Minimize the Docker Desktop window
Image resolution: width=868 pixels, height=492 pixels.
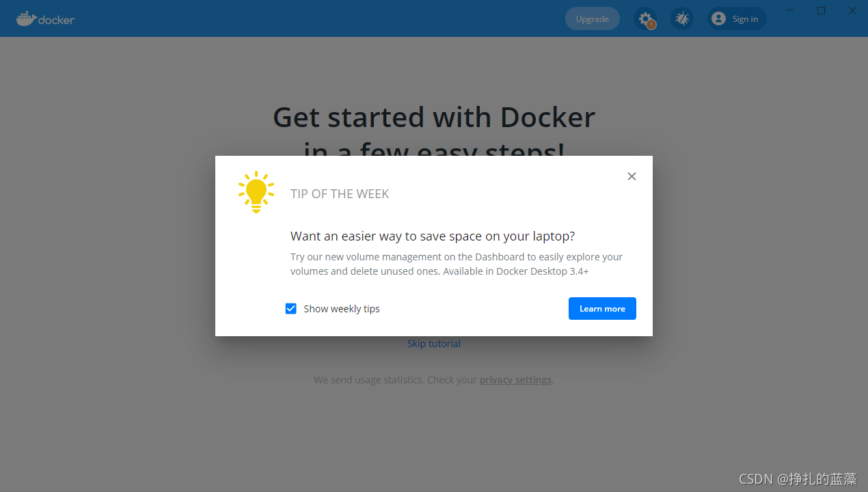tap(790, 10)
